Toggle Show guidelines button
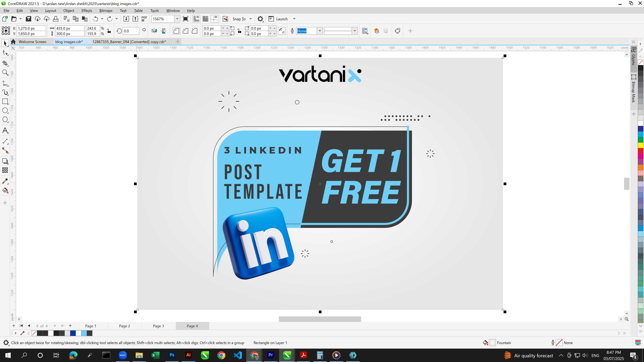Screen dimensions: 644x362 click(x=214, y=19)
